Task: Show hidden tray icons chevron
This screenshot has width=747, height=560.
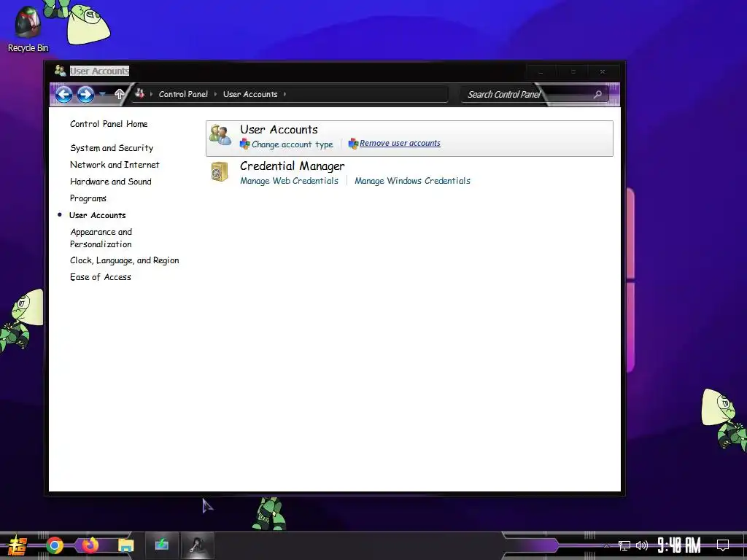Action: click(x=606, y=545)
